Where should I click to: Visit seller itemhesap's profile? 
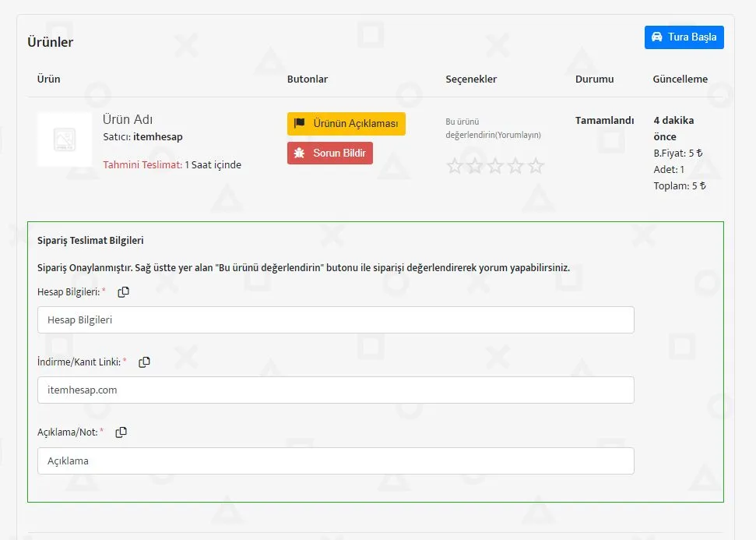tap(158, 136)
